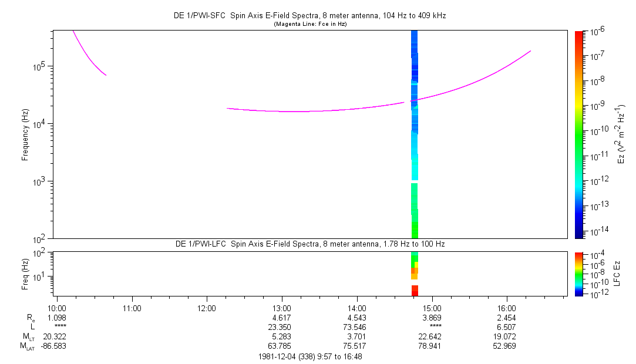Click the LFC Ez colorbar
636x364 pixels.
pos(579,274)
